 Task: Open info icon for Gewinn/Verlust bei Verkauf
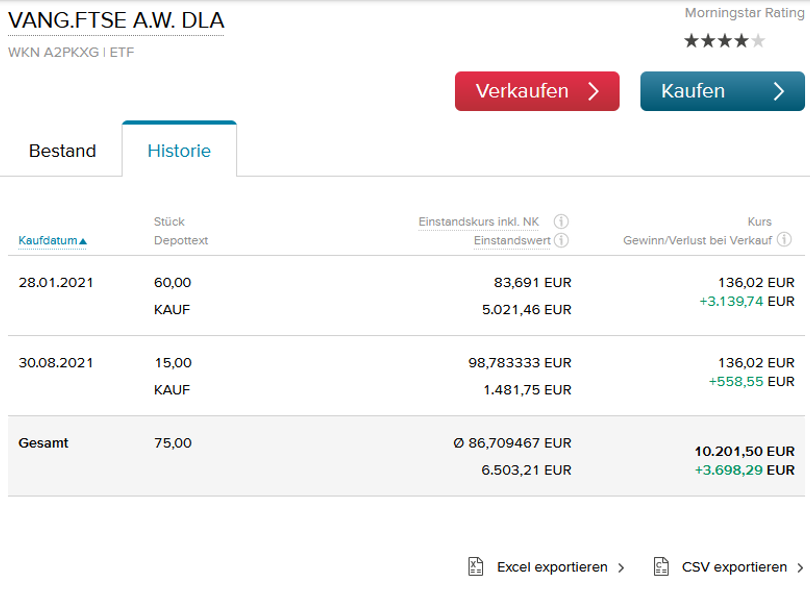(x=784, y=240)
